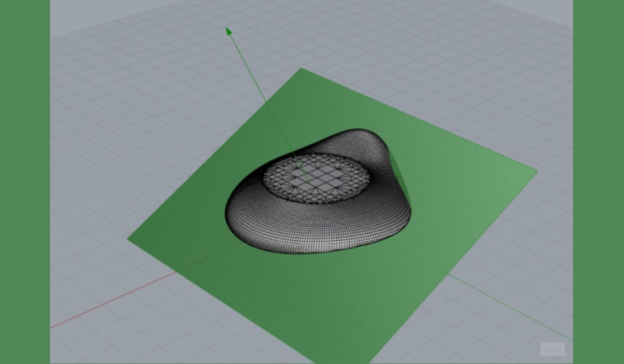Select the left corner of the green plane
624x364 pixels.
[129, 239]
